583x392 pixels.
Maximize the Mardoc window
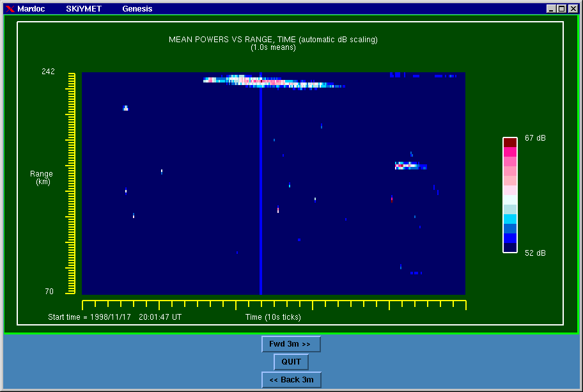(x=562, y=9)
